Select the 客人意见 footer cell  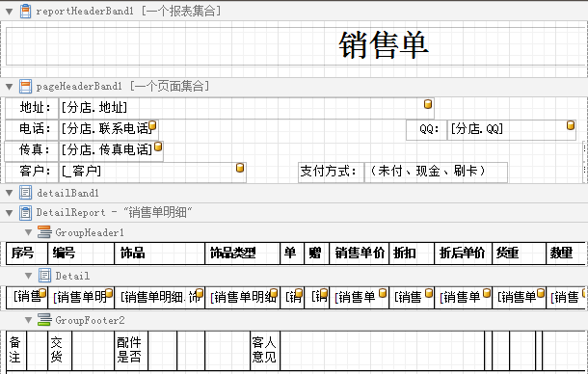pos(265,350)
